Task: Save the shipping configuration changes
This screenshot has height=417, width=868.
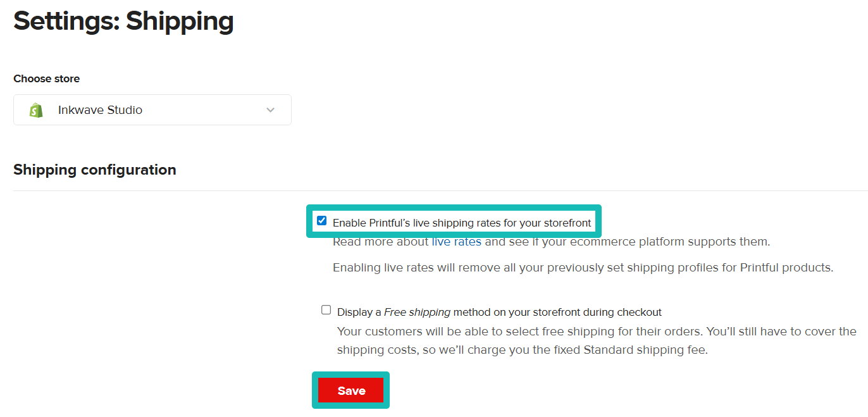Action: 350,390
